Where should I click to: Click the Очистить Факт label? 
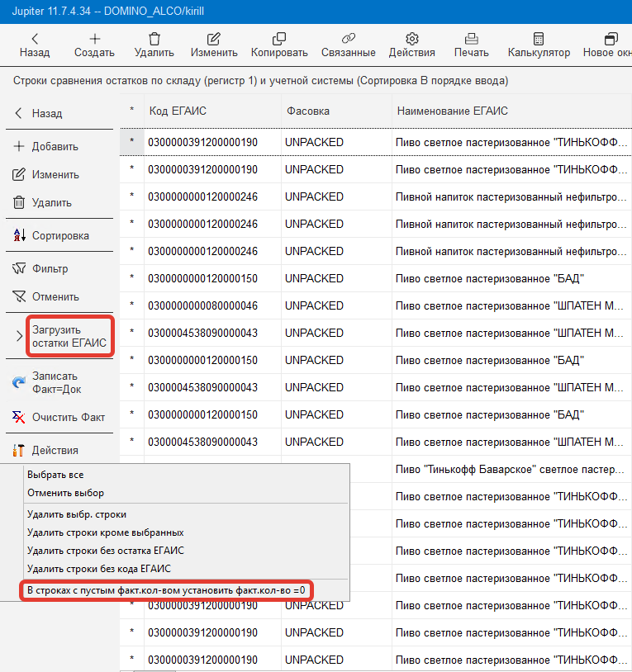[x=69, y=417]
